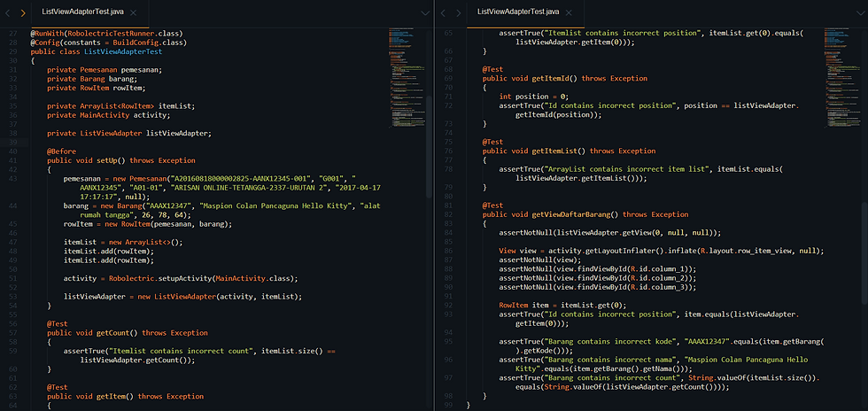Screen dimensions: 868x411
Task: Go forward using left pane's orange forward arrow
Action: tap(23, 12)
